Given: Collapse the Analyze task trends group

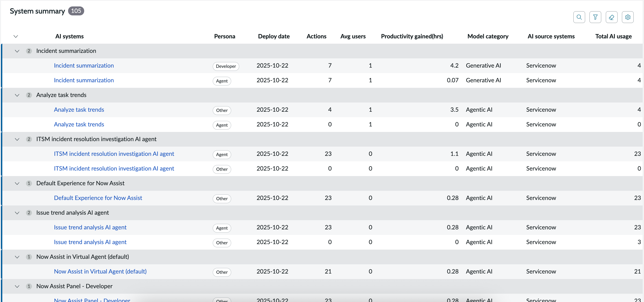Looking at the screenshot, I should coord(17,95).
